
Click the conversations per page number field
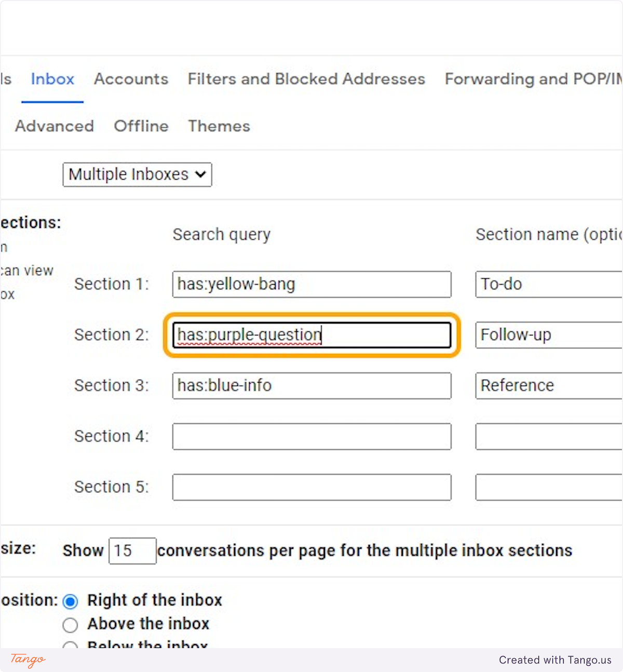(132, 550)
